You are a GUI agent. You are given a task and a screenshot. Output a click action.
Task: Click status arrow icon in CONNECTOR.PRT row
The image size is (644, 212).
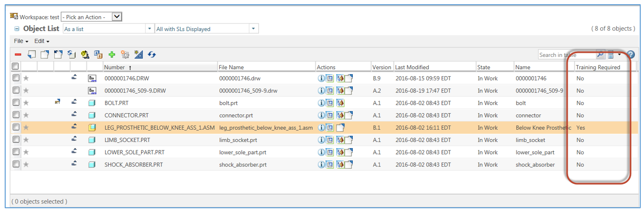point(74,114)
